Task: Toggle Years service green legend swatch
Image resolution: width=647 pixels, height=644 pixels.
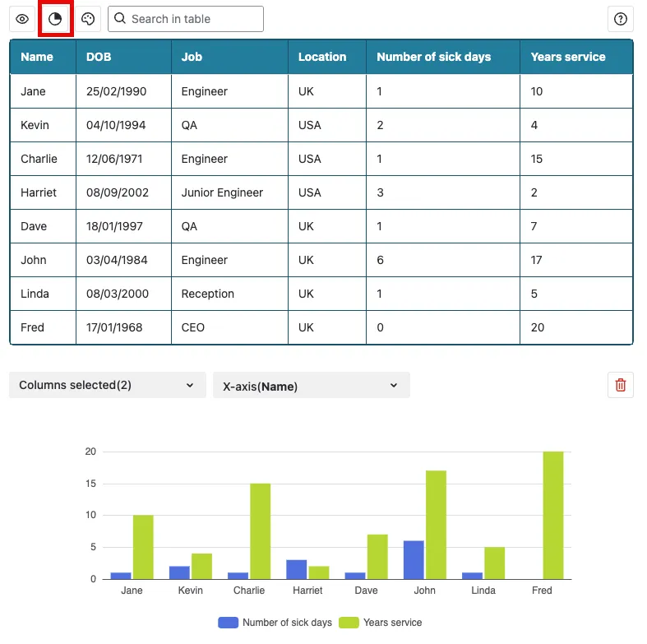Action: 349,623
